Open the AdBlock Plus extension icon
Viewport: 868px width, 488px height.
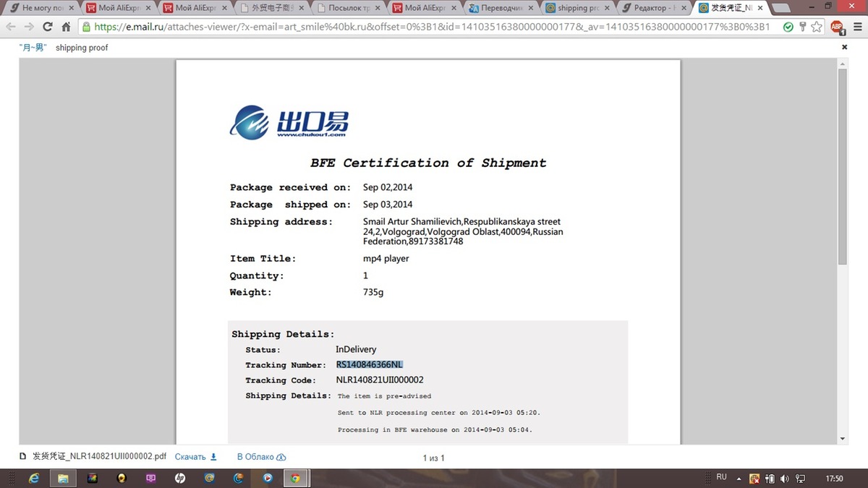(x=837, y=27)
